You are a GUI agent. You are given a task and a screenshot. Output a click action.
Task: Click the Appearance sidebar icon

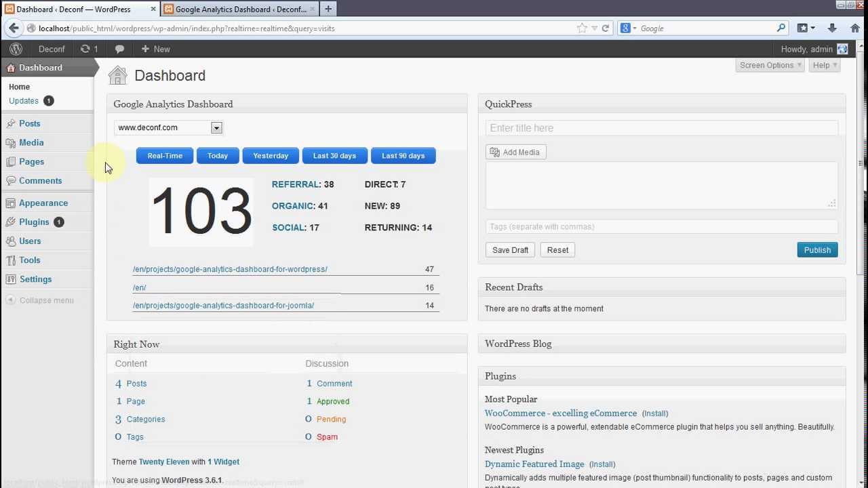11,203
